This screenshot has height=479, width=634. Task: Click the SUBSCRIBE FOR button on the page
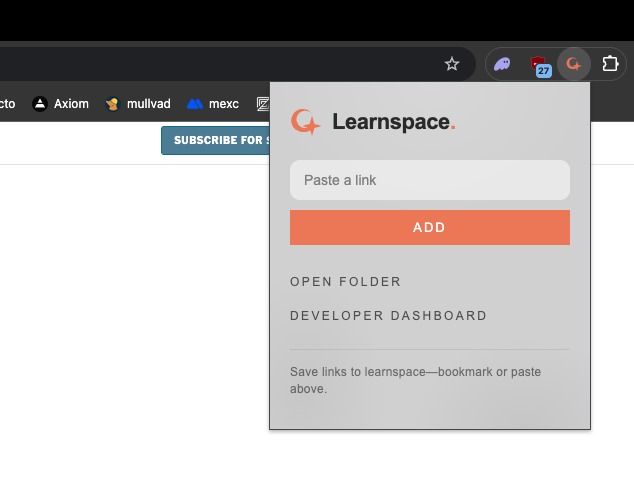point(216,140)
